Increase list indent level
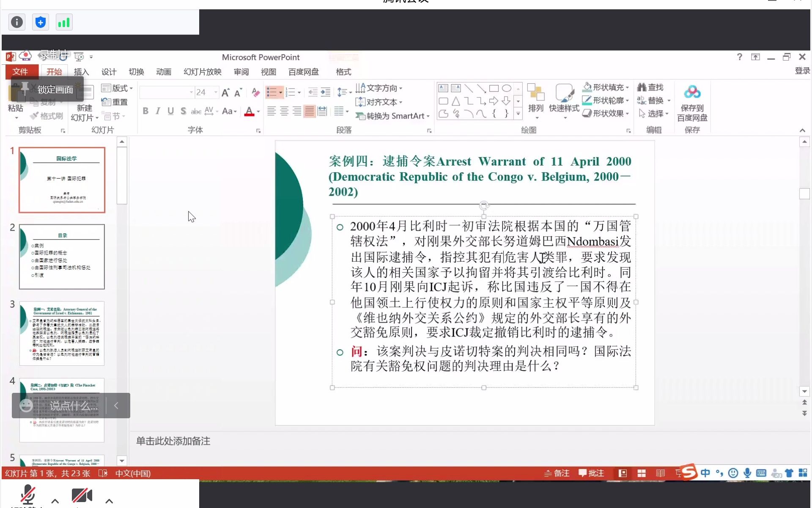This screenshot has width=812, height=508. coord(325,92)
